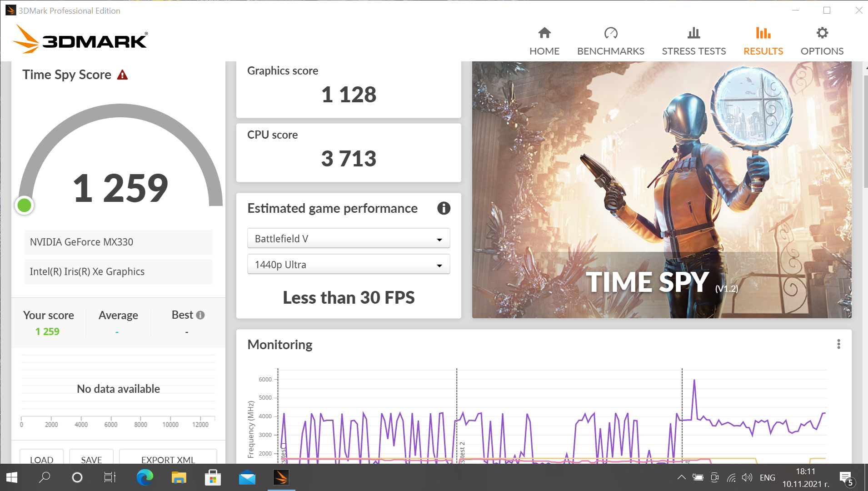Click the 3DMark taskbar icon
The width and height of the screenshot is (868, 491).
coord(281,477)
